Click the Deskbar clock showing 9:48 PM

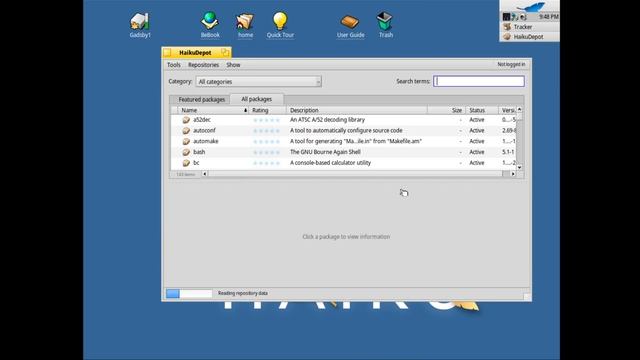(548, 17)
